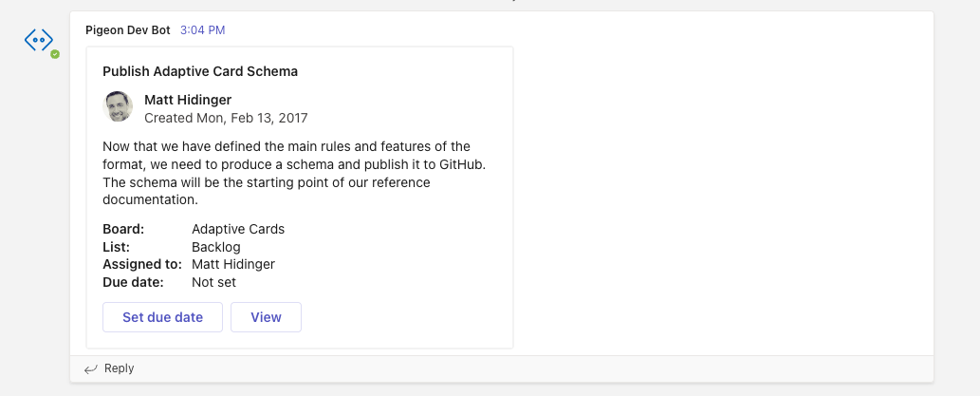Click the Publish Adaptive Card Schema title
Viewport: 980px width, 396px height.
(200, 71)
